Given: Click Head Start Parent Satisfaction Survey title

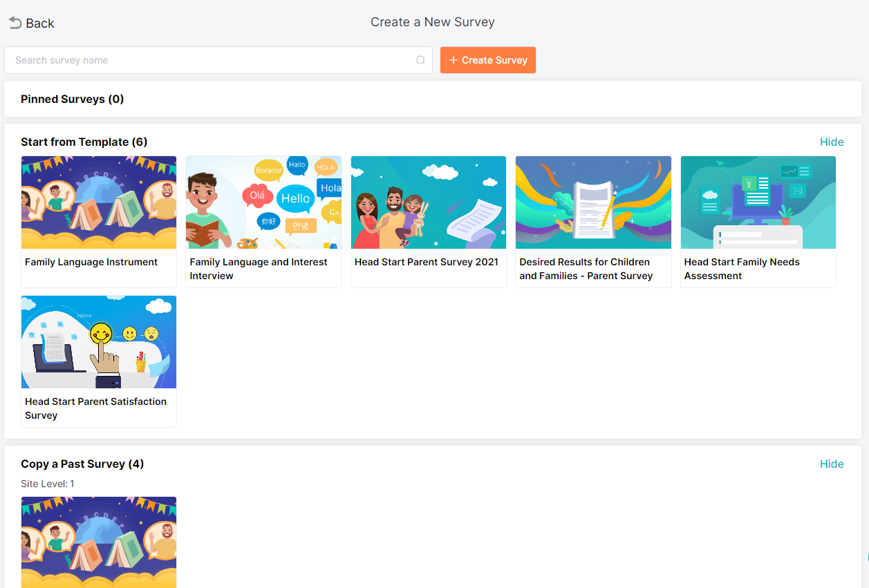Looking at the screenshot, I should click(95, 408).
